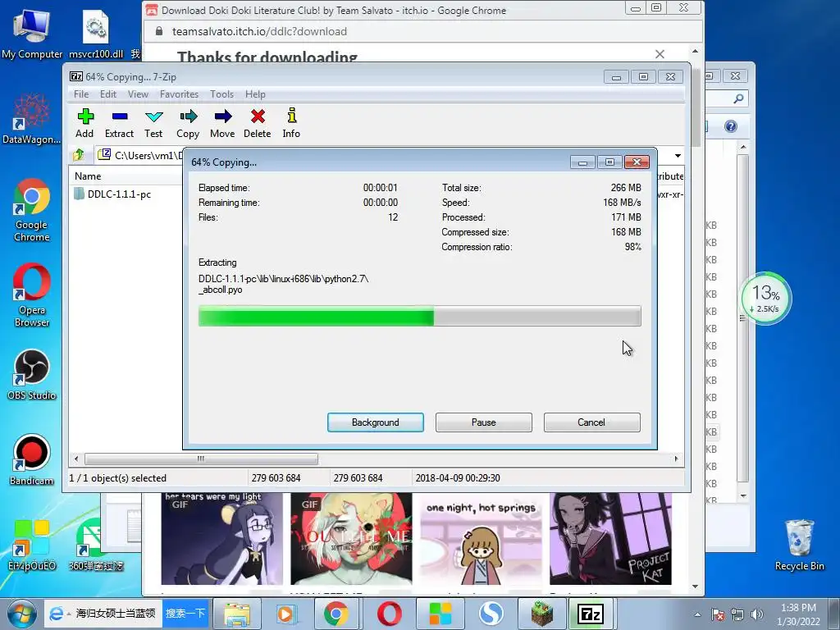Open Opera Browser desktop shortcut
The height and width of the screenshot is (630, 840).
[x=32, y=294]
